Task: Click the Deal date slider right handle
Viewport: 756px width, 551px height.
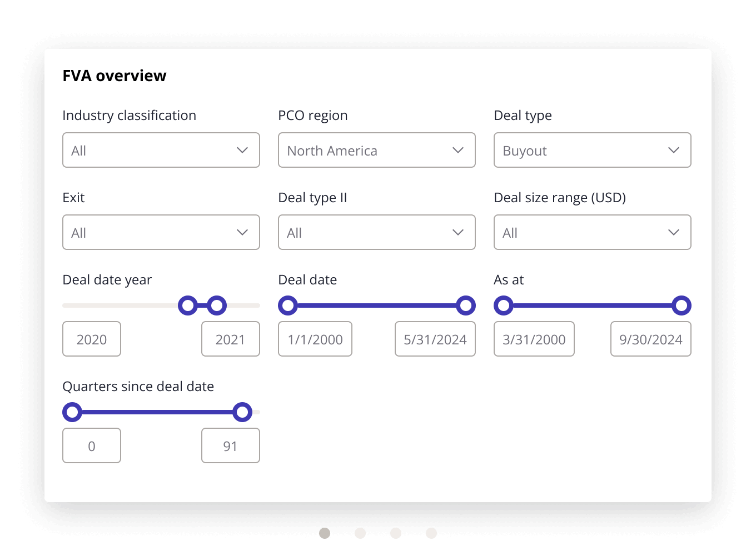Action: tap(466, 305)
